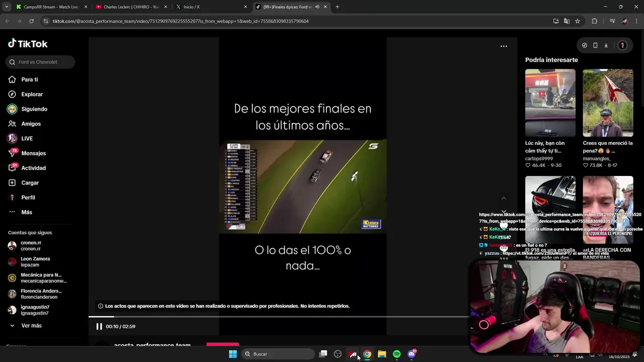The image size is (644, 362).
Task: Open the El 918 Porsche recommended video
Action: [550, 210]
